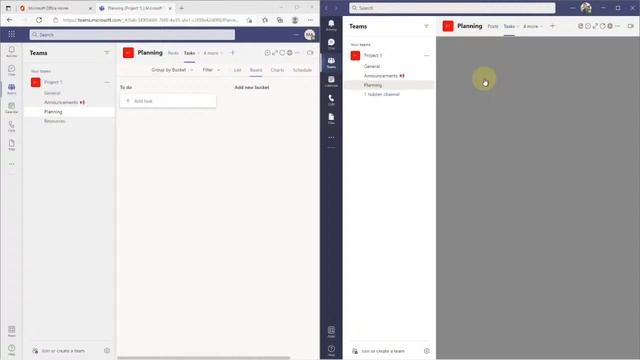This screenshot has width=640, height=360.
Task: Click the Edge address bar
Action: click(x=151, y=20)
